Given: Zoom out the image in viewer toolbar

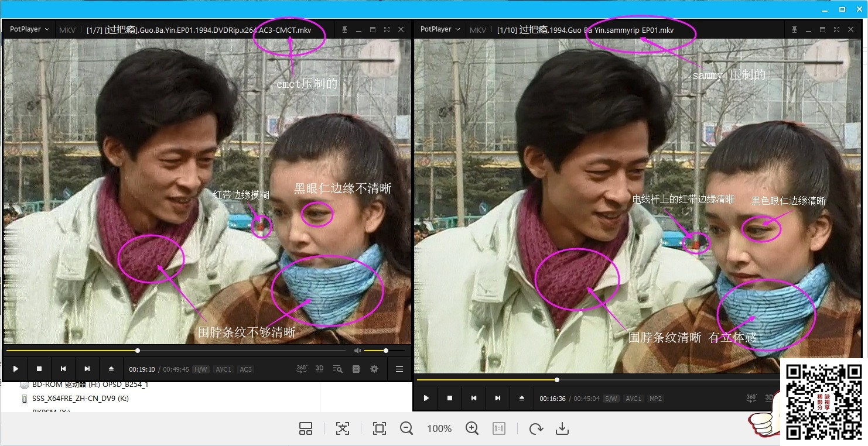Looking at the screenshot, I should [x=406, y=428].
